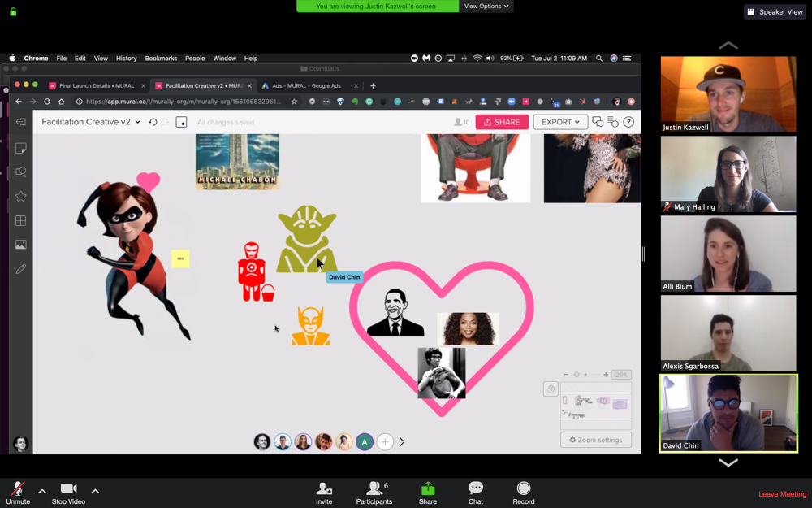Open the Window menu in menu bar
The height and width of the screenshot is (508, 812).
pos(224,58)
